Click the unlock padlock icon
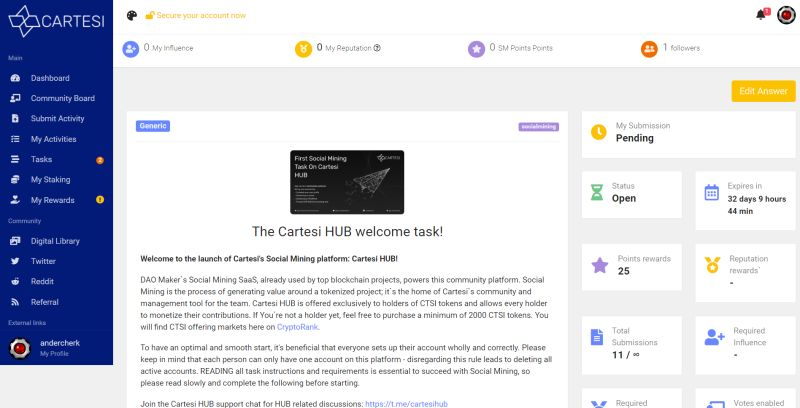800x408 pixels. 150,15
